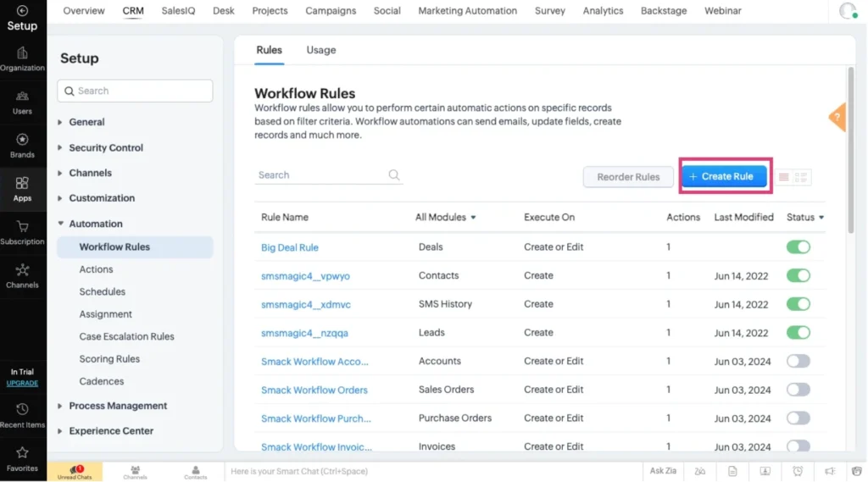
Task: Open Users in left sidebar
Action: [22, 103]
